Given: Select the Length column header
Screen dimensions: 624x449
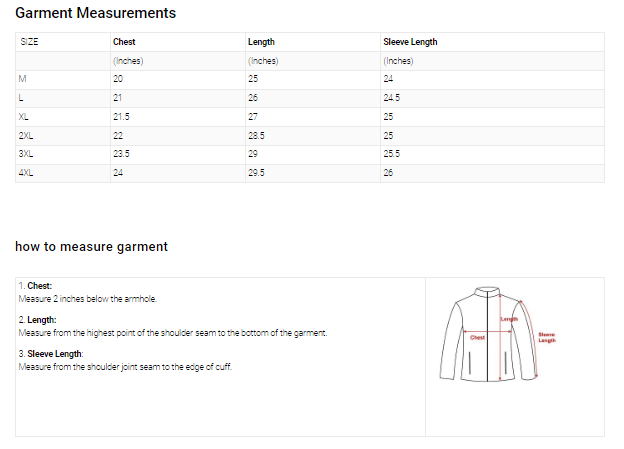Looking at the screenshot, I should coord(261,42).
